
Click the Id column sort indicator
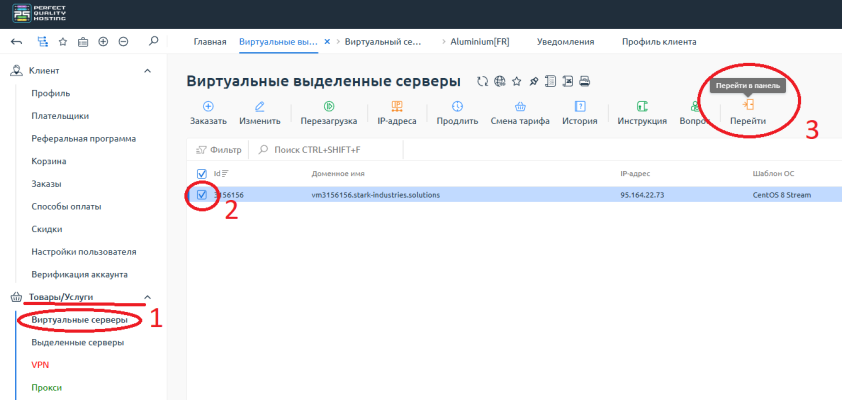click(x=224, y=173)
